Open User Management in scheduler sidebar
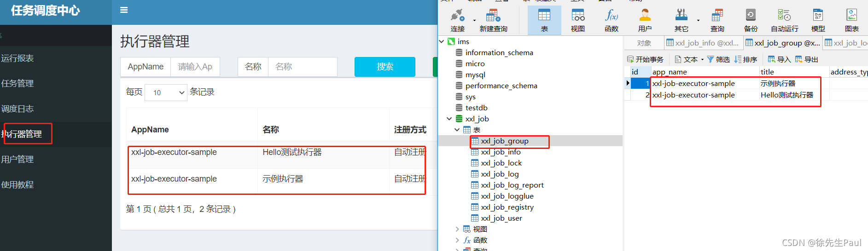Viewport: 868px width, 251px height. (x=17, y=160)
